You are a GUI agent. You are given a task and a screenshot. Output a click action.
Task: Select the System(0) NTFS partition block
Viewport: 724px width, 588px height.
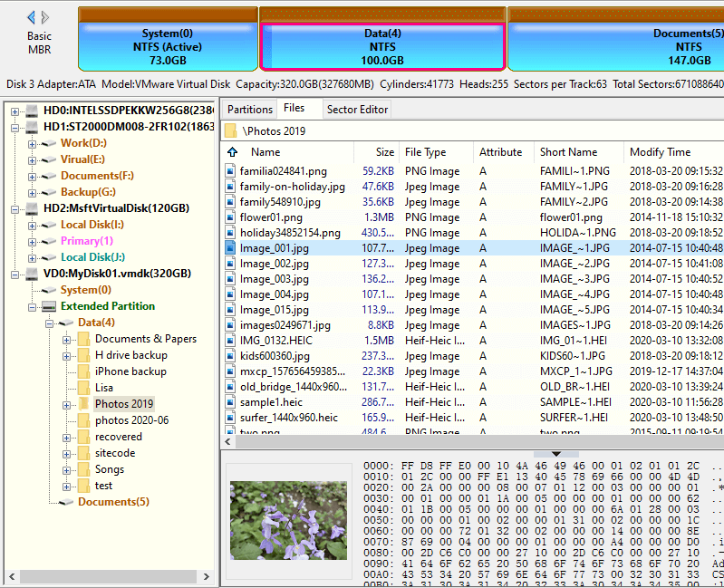coord(168,47)
